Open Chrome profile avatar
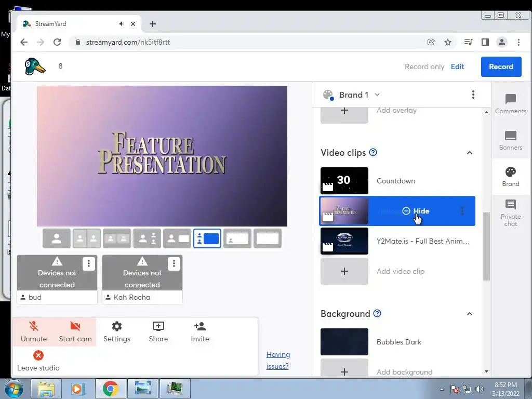Viewport: 532px width, 399px height. 501,42
